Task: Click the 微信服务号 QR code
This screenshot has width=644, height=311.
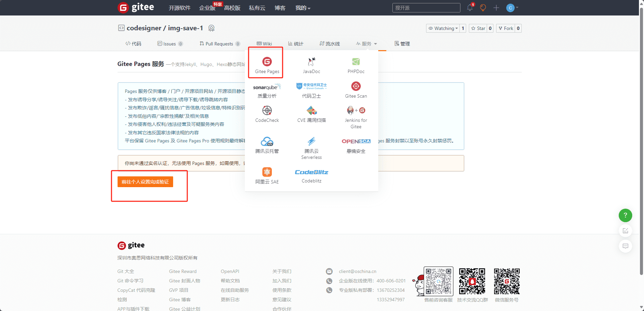Action: coord(507,281)
